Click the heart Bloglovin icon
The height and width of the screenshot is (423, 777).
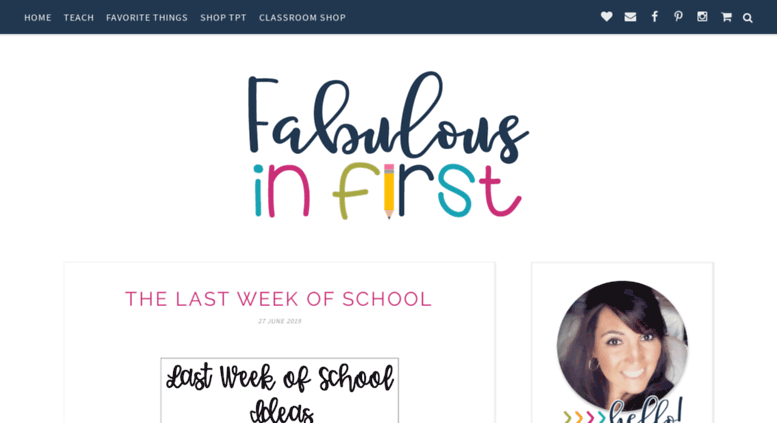(x=607, y=17)
